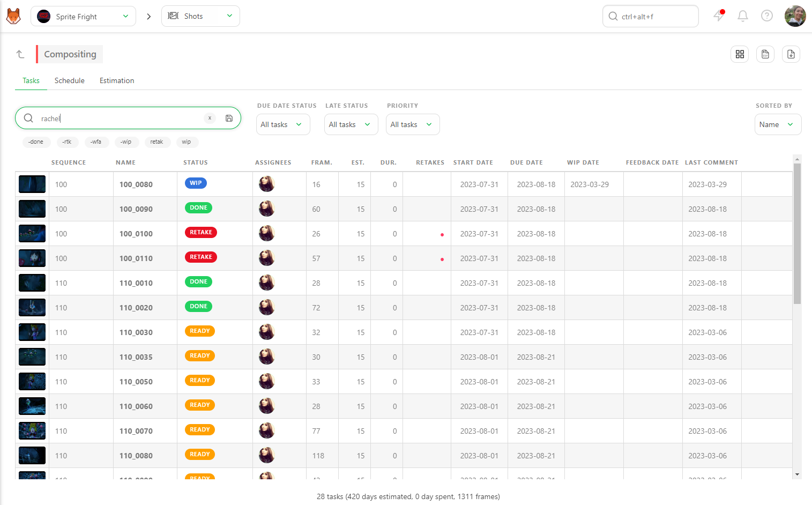Toggle the retak filter tag
The image size is (812, 505).
coord(157,142)
